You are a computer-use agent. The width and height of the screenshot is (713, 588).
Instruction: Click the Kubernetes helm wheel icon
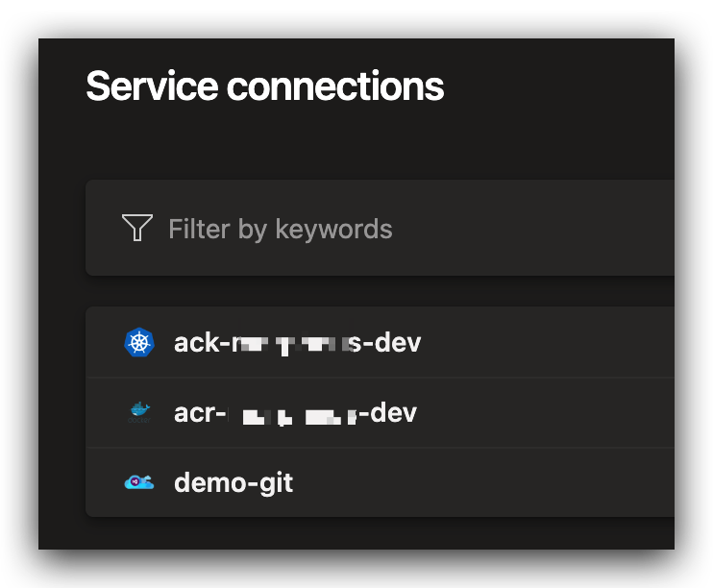pos(139,342)
